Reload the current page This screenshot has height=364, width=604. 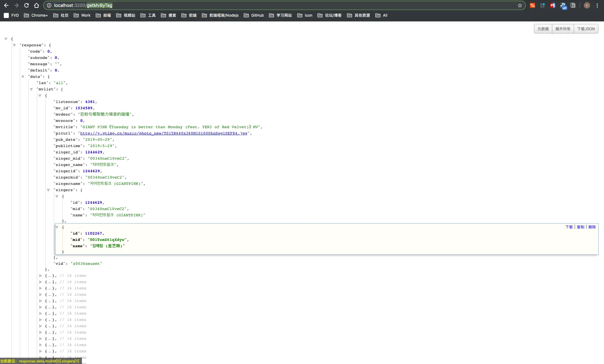(x=26, y=5)
